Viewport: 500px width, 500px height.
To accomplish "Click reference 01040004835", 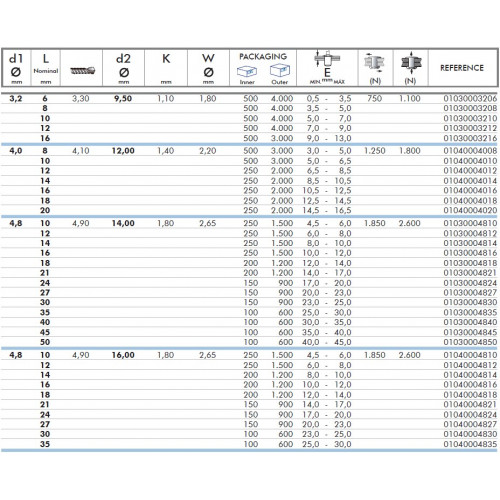I will point(470,444).
